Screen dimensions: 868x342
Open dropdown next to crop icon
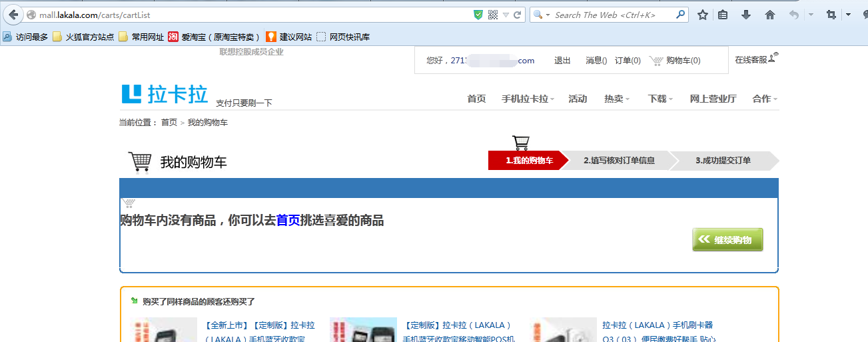click(848, 15)
